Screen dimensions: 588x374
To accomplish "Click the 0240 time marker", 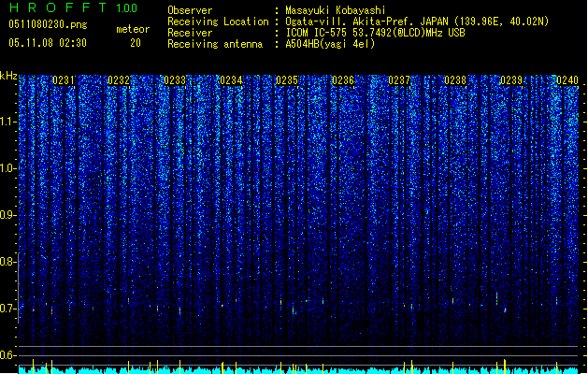I will tap(567, 80).
